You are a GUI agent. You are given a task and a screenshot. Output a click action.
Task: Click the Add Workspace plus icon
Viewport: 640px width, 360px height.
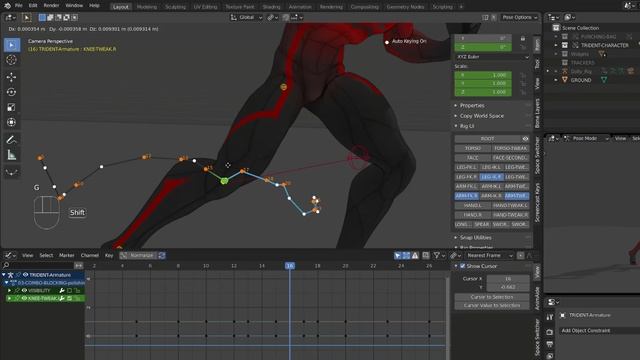pyautogui.click(x=461, y=7)
